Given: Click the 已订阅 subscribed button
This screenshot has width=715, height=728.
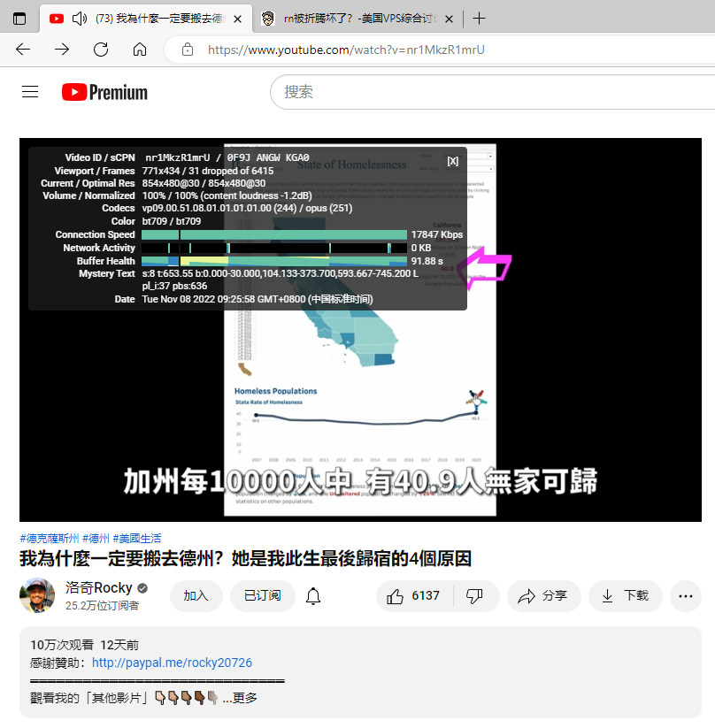Looking at the screenshot, I should click(x=263, y=595).
